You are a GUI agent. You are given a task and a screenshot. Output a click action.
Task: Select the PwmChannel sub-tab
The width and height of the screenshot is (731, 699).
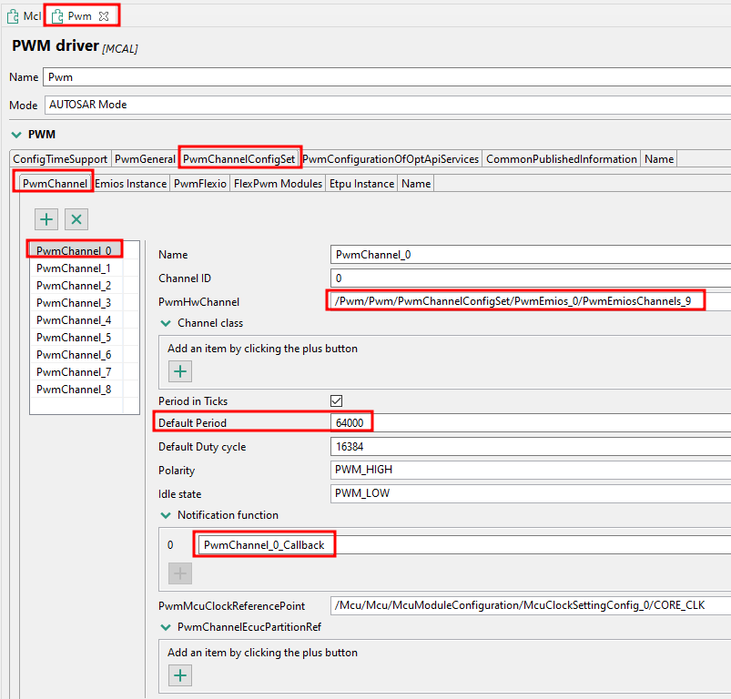(55, 184)
